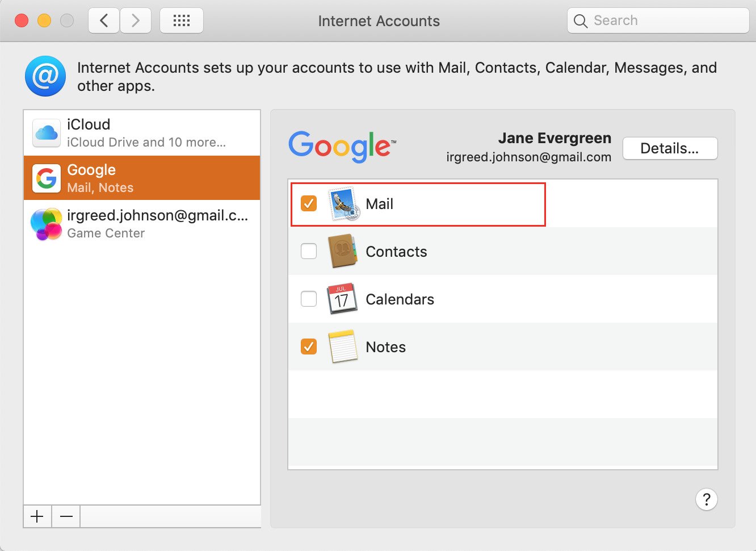
Task: Select iCloud account title in sidebar
Action: point(89,124)
